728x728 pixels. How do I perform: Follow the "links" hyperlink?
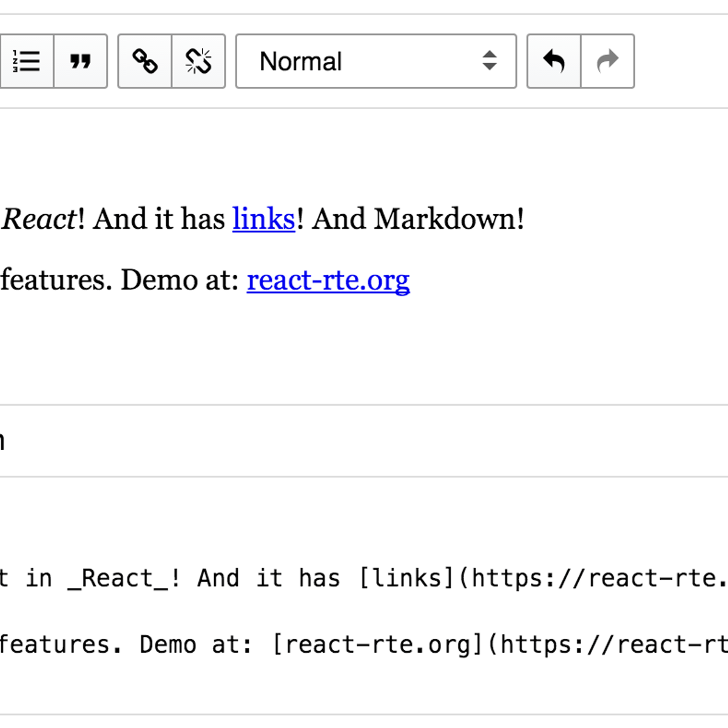[263, 218]
